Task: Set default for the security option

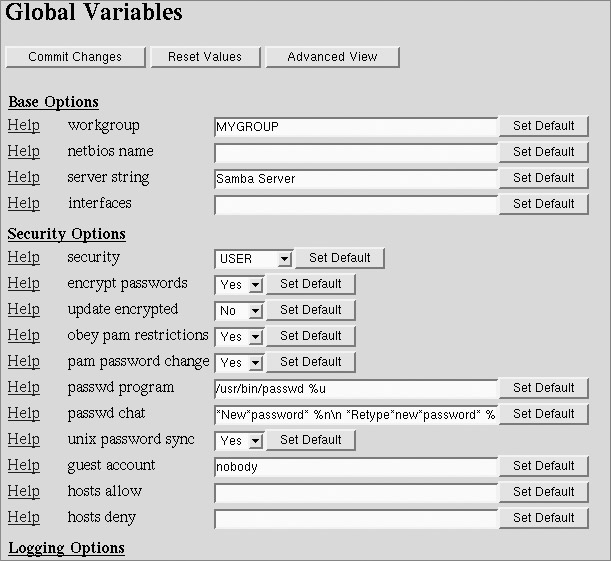Action: click(x=339, y=258)
